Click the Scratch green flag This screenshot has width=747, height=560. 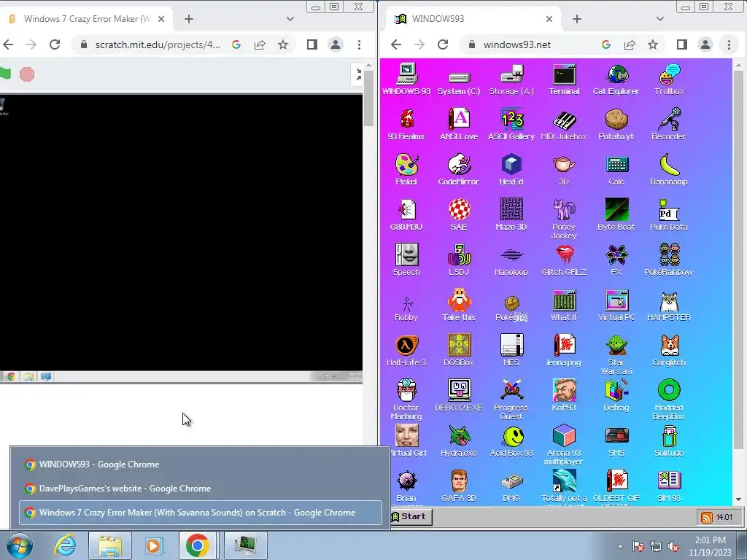click(x=5, y=74)
